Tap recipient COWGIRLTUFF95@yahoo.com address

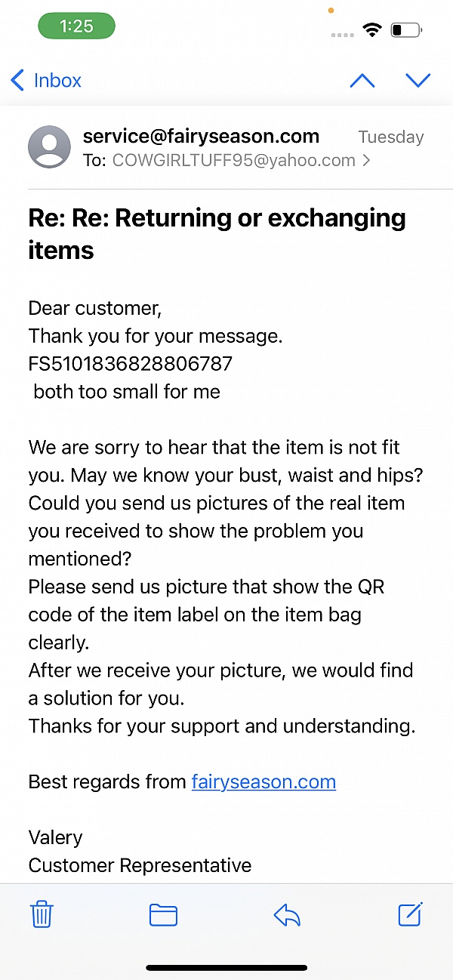click(233, 160)
